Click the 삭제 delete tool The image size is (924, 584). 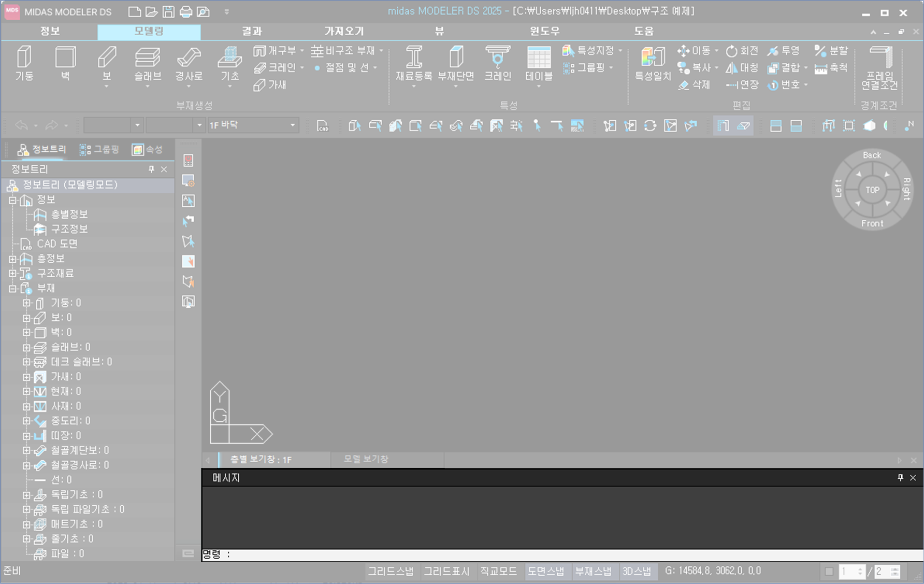695,85
